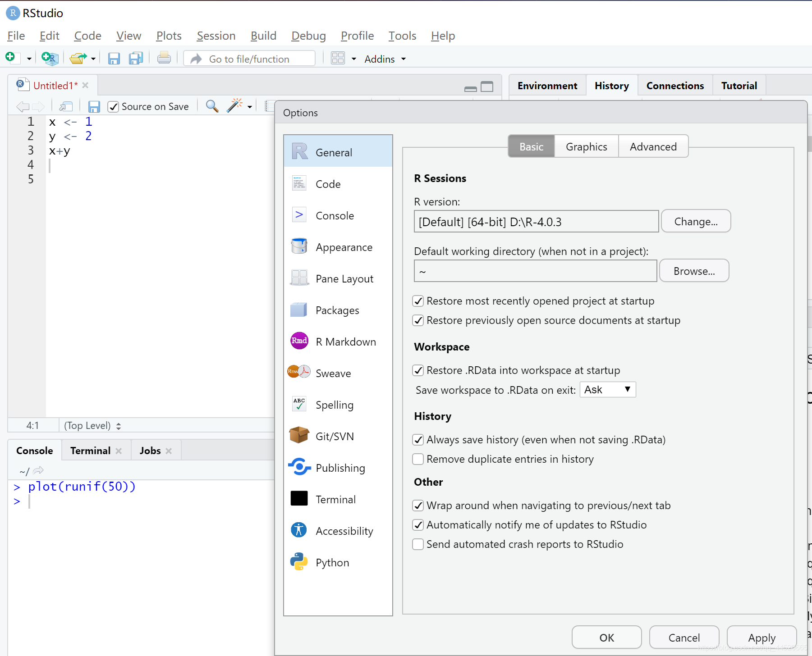Click the forward navigation arrow in editor
This screenshot has width=812, height=656.
pyautogui.click(x=38, y=107)
